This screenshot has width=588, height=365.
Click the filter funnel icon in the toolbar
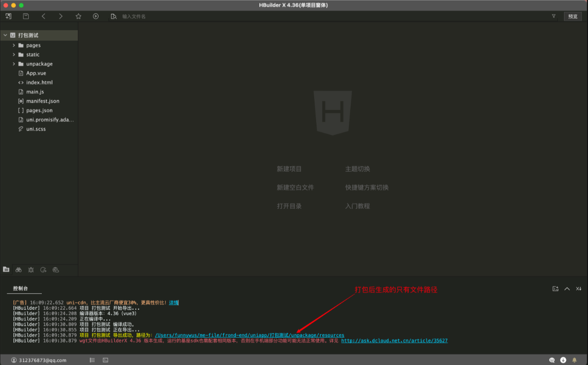[553, 16]
